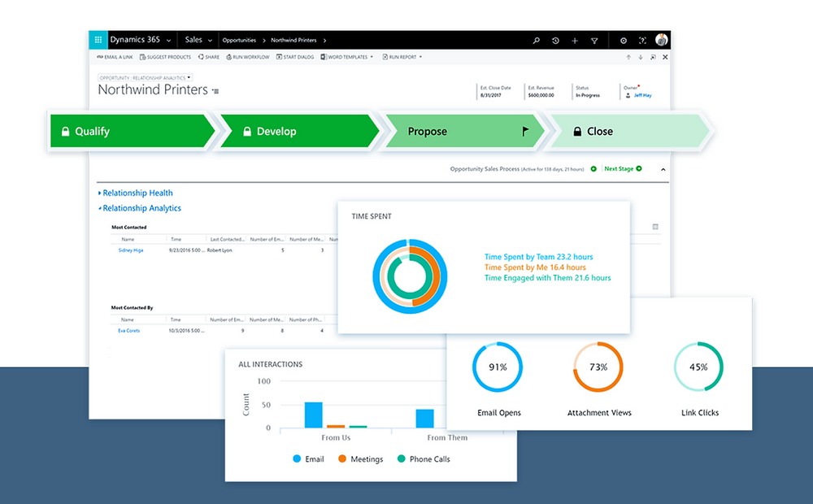Click Run Workflow command

[247, 57]
